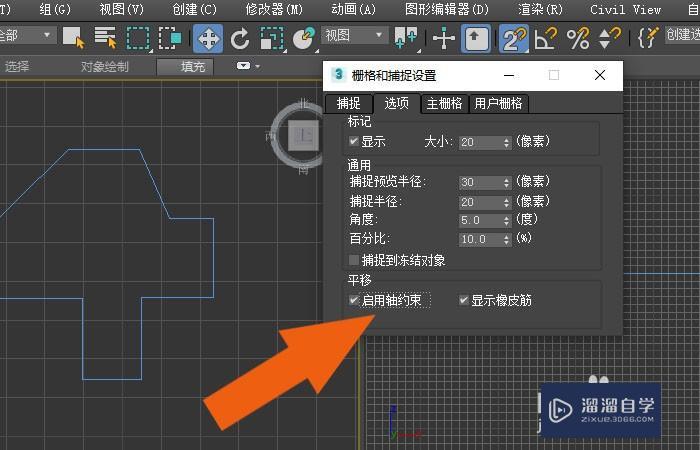This screenshot has width=700, height=450.
Task: Switch to the 主栅格 tab
Action: click(444, 104)
